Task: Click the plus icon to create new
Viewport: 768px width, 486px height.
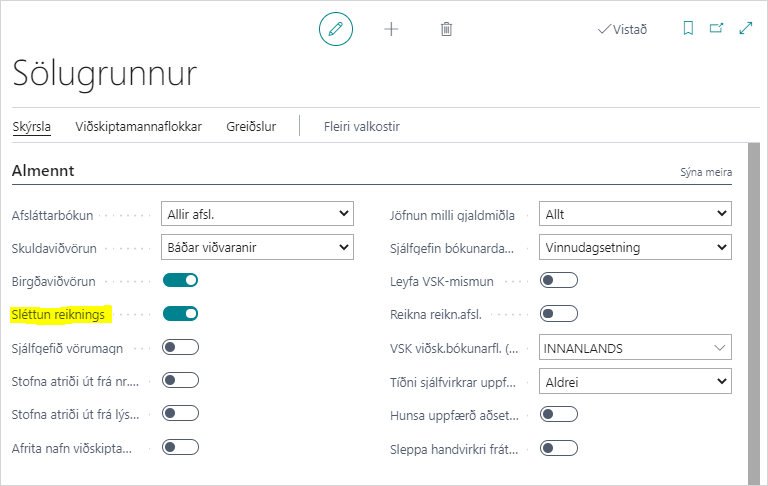Action: click(x=391, y=29)
